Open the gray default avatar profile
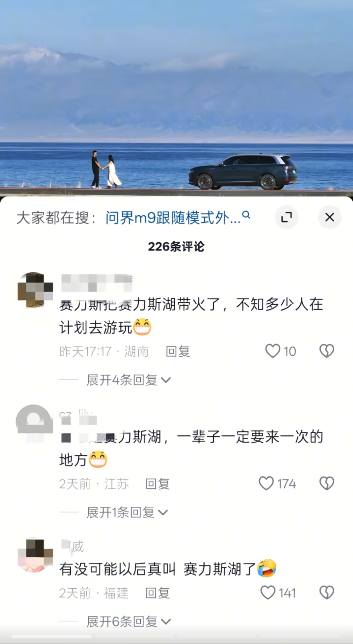 (x=34, y=423)
